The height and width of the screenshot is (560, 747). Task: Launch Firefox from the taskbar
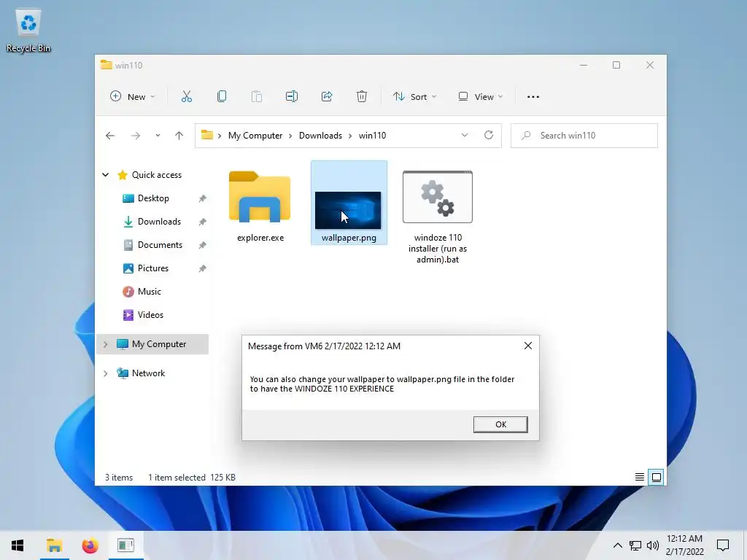(x=90, y=545)
